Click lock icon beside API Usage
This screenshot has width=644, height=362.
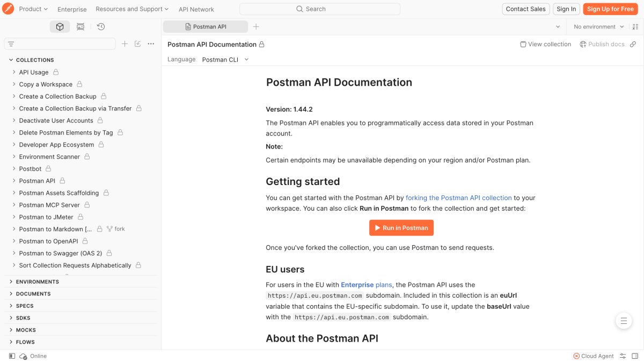(56, 72)
